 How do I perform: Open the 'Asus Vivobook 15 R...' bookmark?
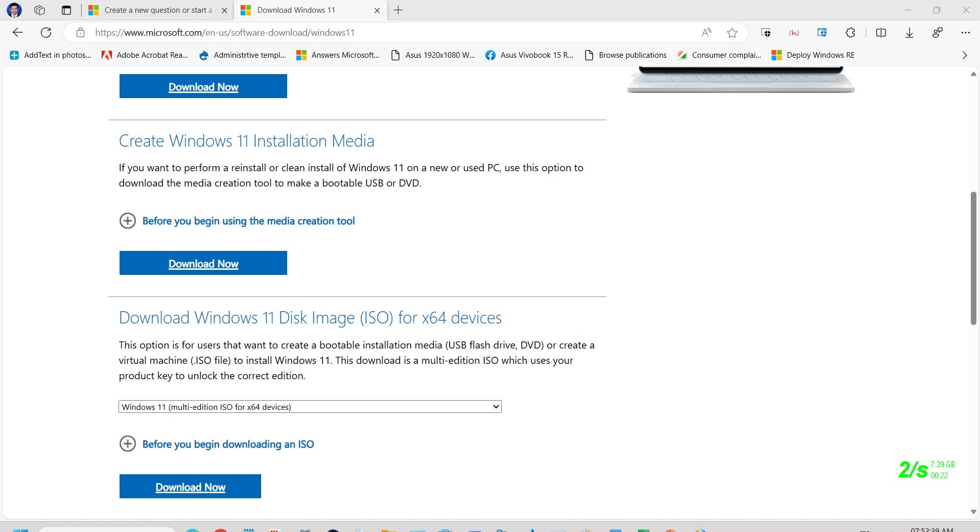pyautogui.click(x=529, y=55)
